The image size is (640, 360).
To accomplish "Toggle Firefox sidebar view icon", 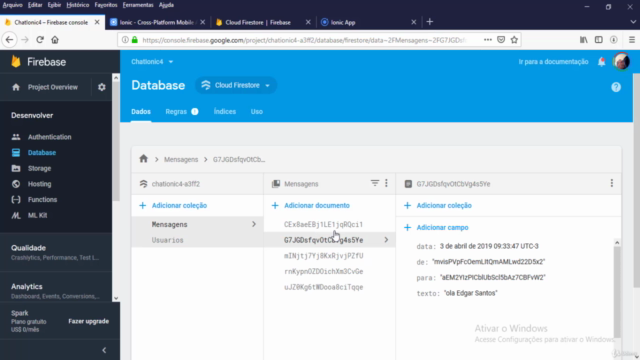I will point(598,40).
